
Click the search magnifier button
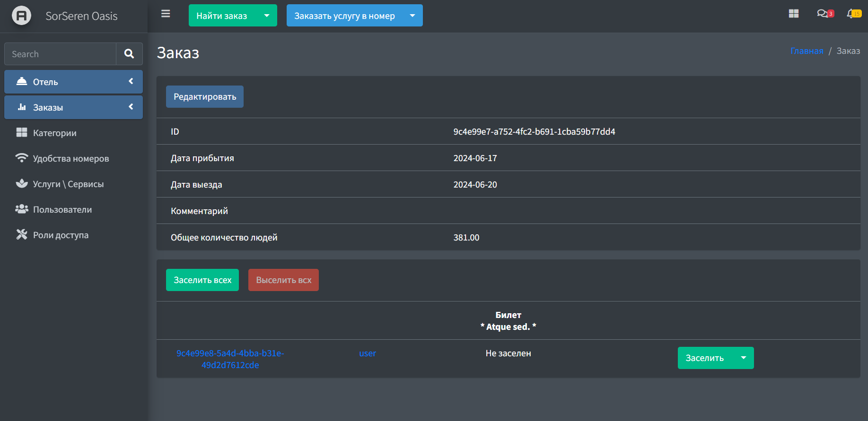click(129, 54)
